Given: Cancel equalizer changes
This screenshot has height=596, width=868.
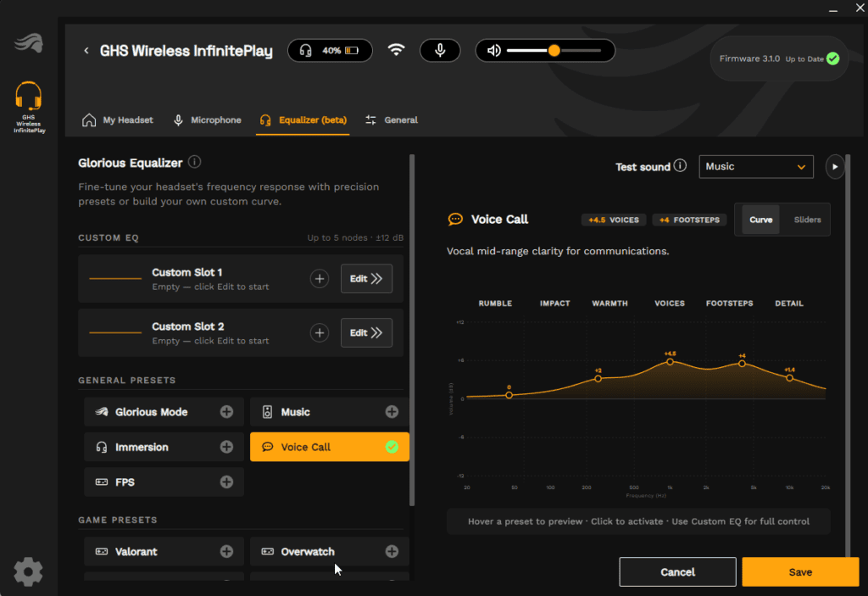Looking at the screenshot, I should tap(677, 571).
